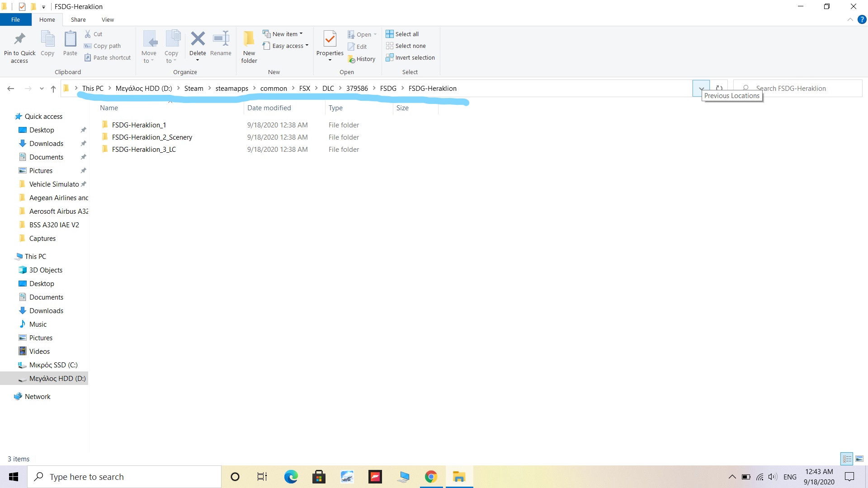Screen dimensions: 868x488
Task: Choose Select none
Action: point(406,46)
